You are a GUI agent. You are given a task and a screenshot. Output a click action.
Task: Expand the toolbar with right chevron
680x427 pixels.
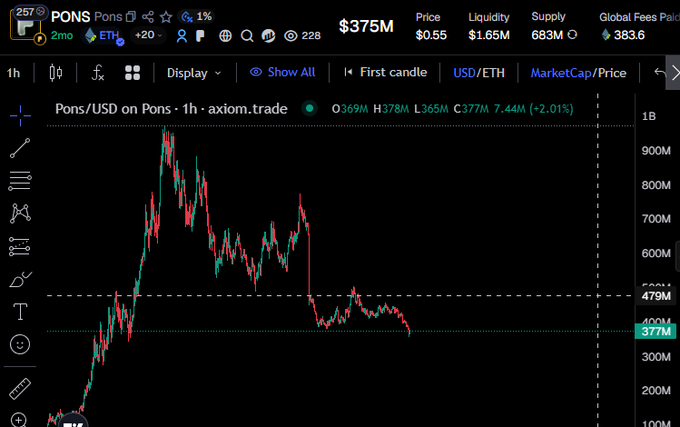674,72
